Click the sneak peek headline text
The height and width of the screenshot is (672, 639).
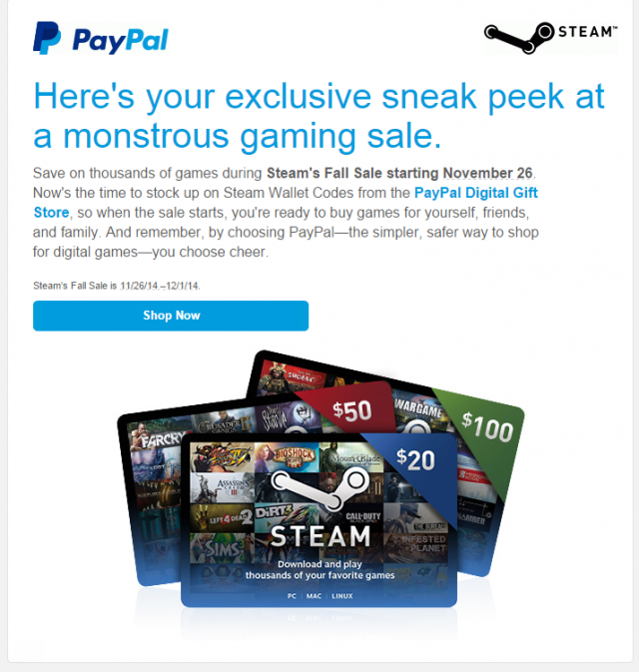point(319,116)
